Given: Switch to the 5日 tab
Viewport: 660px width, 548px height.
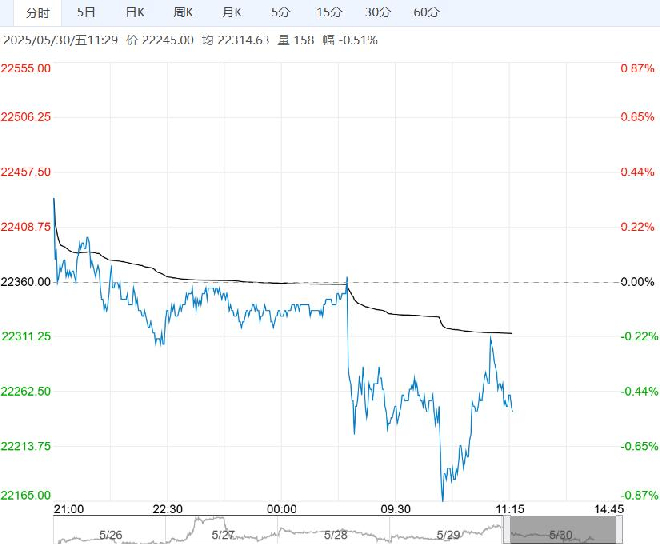Looking at the screenshot, I should click(x=86, y=12).
